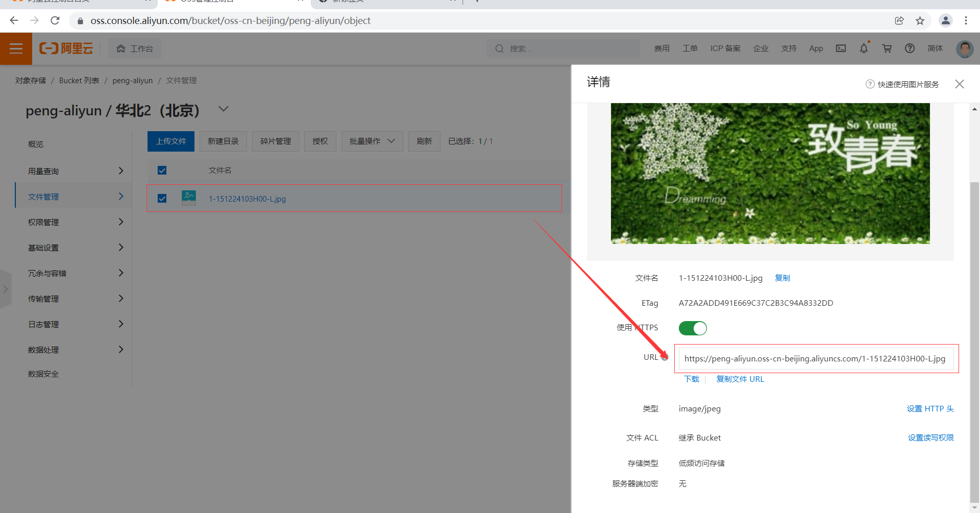Click the URL help info icon

pos(665,357)
